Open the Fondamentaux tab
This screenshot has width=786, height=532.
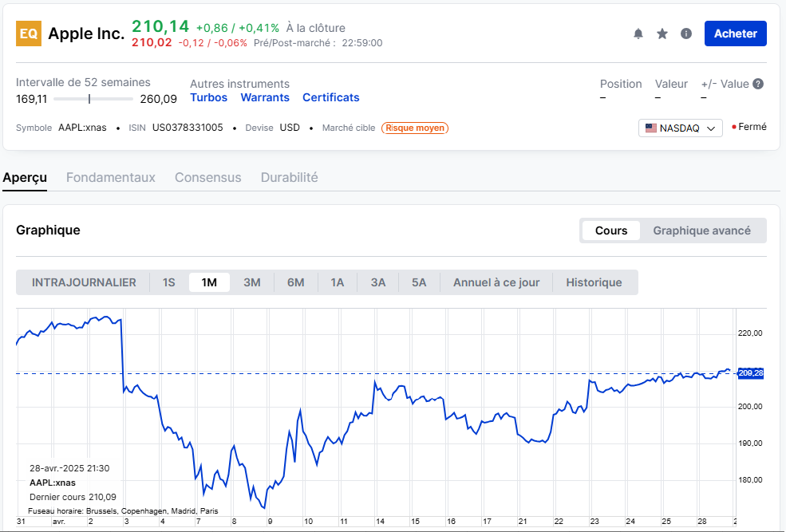tap(111, 177)
